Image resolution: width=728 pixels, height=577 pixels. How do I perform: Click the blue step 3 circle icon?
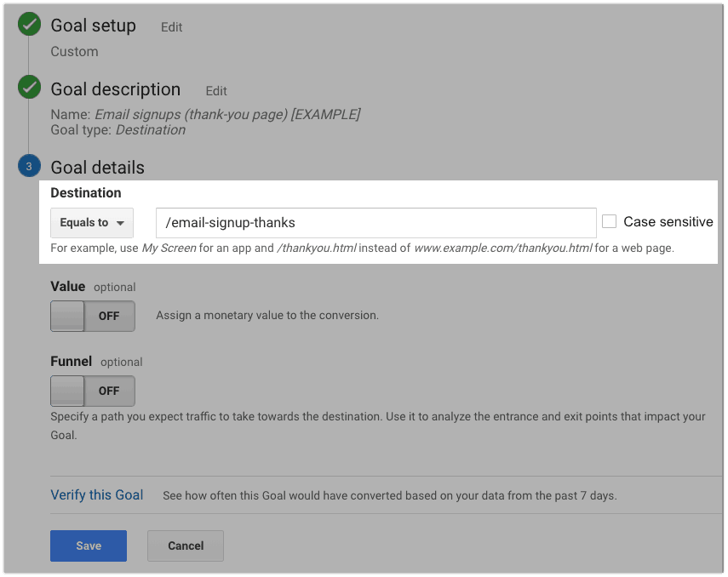29,166
